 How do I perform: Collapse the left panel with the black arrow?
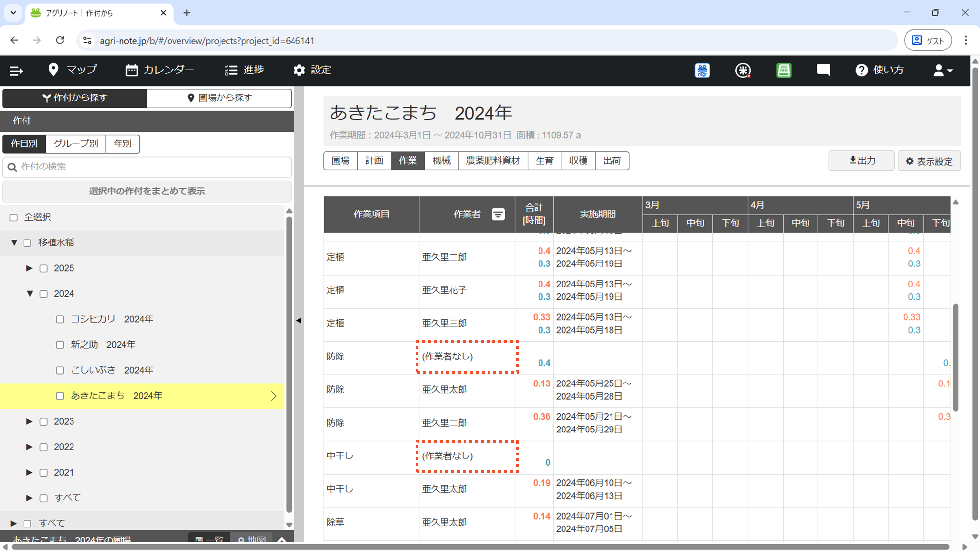[298, 321]
